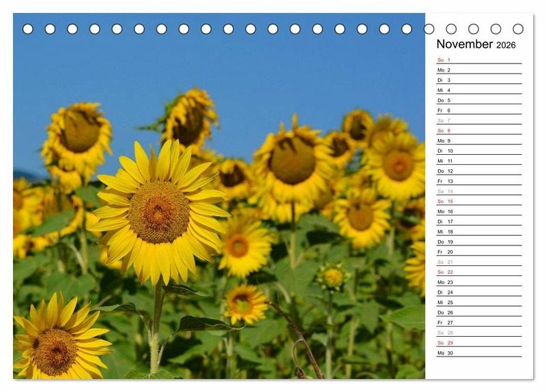Click the Mi 11 date line
This screenshot has width=546, height=392.
[x=478, y=161]
